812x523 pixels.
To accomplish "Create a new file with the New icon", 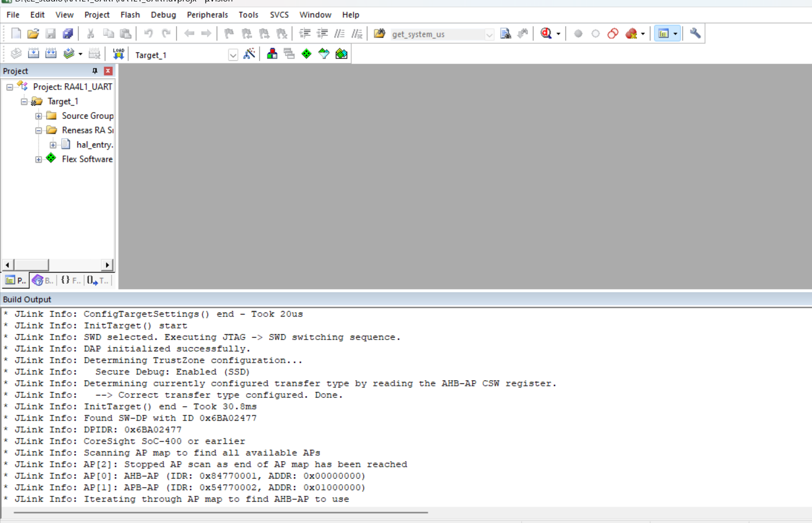I will pos(16,34).
